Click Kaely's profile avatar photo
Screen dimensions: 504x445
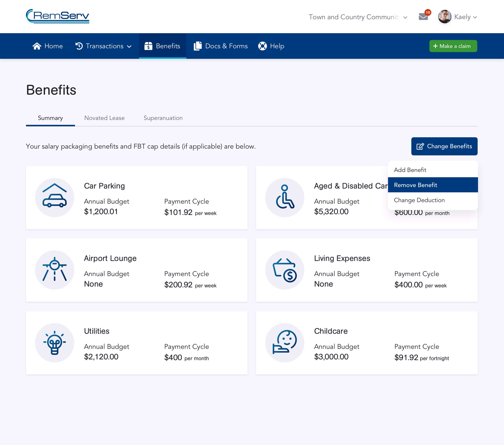[x=444, y=17]
